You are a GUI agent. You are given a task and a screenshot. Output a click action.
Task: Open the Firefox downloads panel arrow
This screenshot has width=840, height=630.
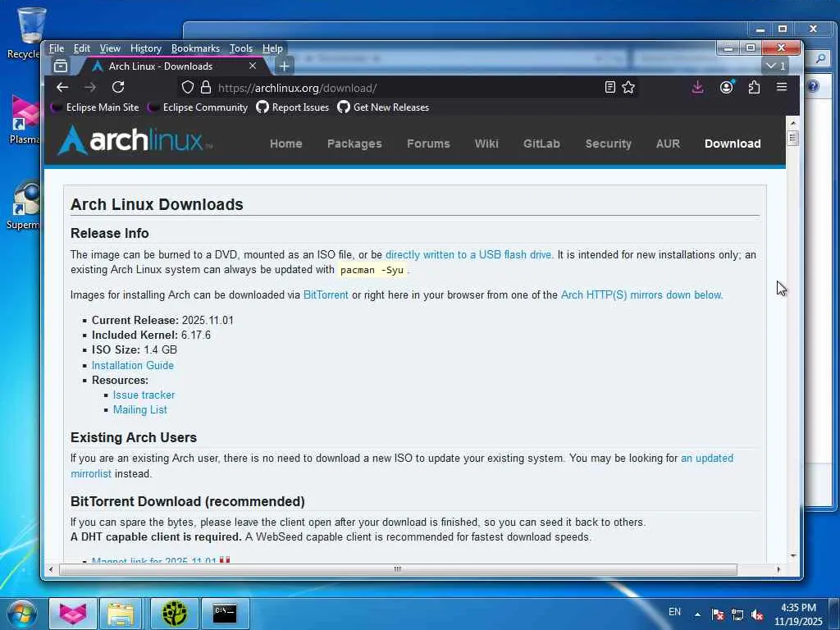click(697, 87)
